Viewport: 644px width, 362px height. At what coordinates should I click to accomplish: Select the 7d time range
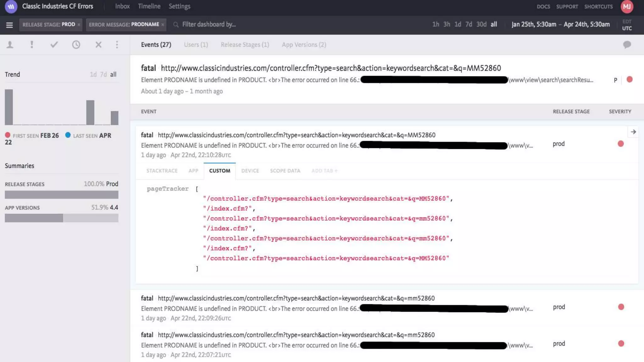[469, 25]
